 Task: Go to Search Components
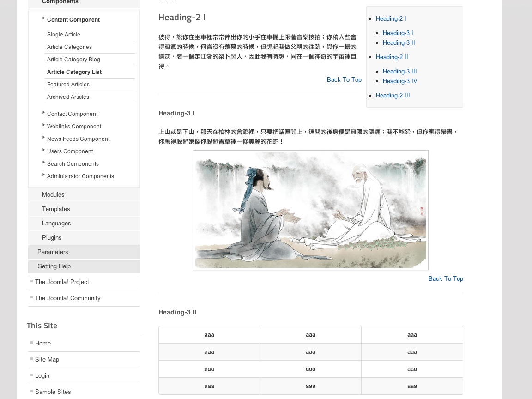pos(73,164)
